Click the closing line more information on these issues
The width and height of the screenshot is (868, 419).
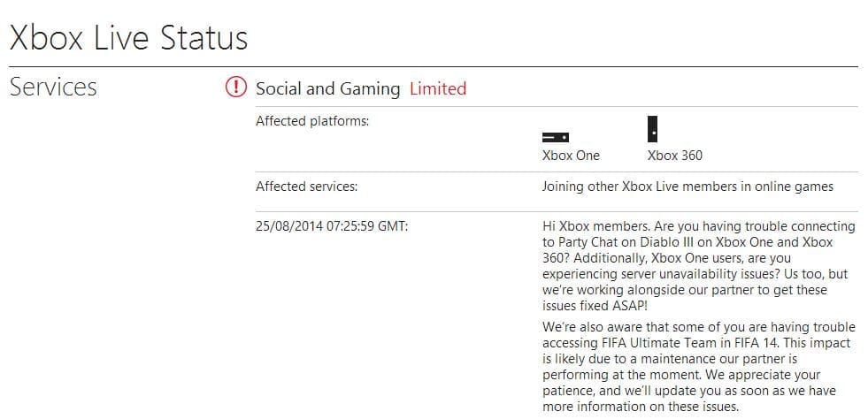tap(641, 407)
